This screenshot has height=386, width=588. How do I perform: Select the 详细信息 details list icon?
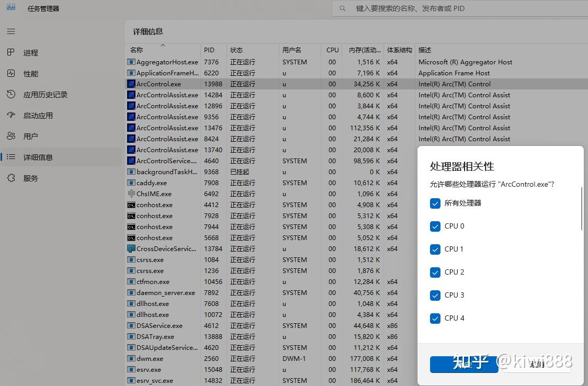11,157
